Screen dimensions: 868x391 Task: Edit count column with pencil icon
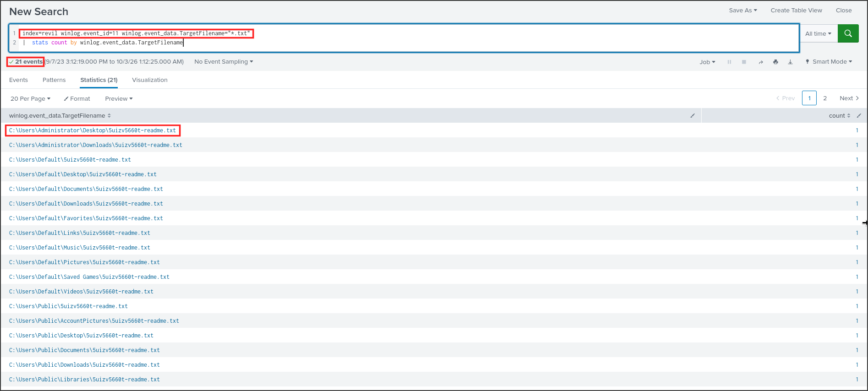(x=859, y=116)
